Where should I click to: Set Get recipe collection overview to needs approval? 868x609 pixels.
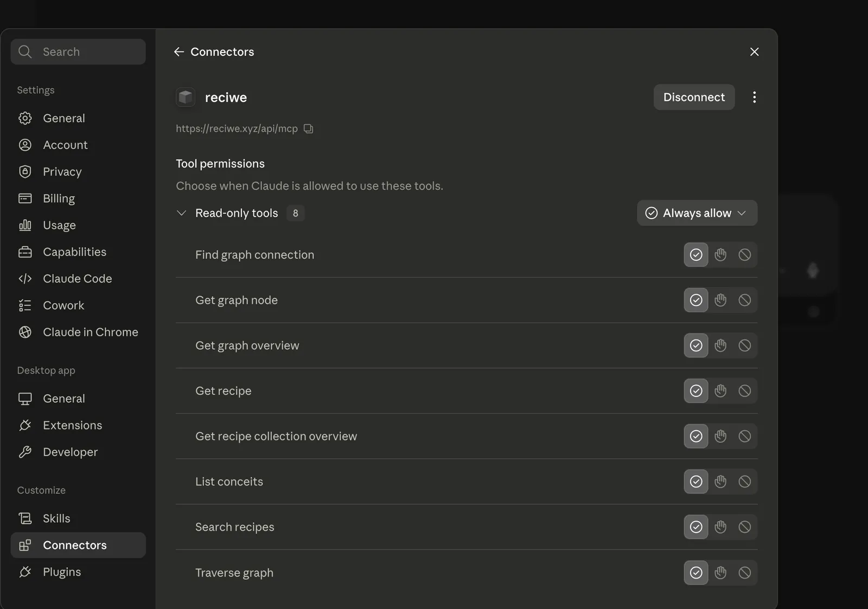click(720, 436)
